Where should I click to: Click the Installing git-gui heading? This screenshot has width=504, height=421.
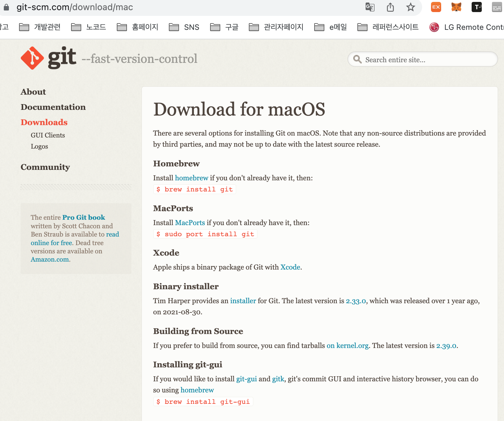pos(188,364)
